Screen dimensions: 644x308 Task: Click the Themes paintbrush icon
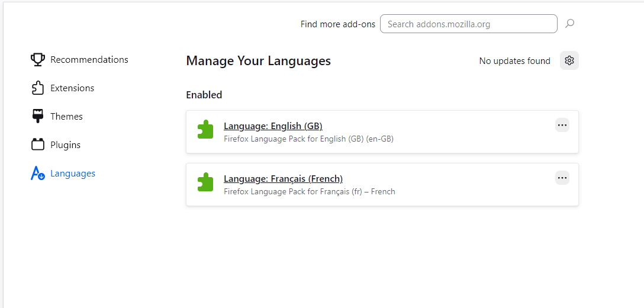(x=38, y=116)
